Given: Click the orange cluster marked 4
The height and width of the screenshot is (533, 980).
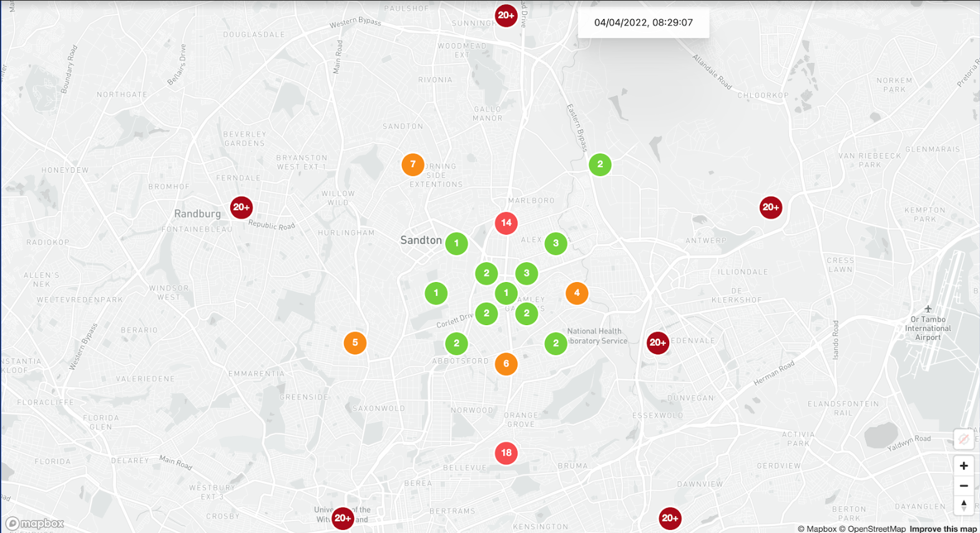Looking at the screenshot, I should [577, 293].
